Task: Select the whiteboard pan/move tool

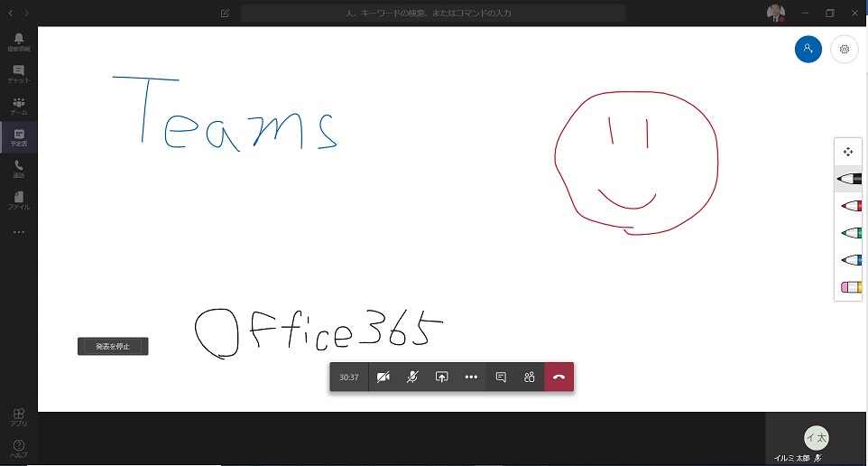Action: pos(847,152)
